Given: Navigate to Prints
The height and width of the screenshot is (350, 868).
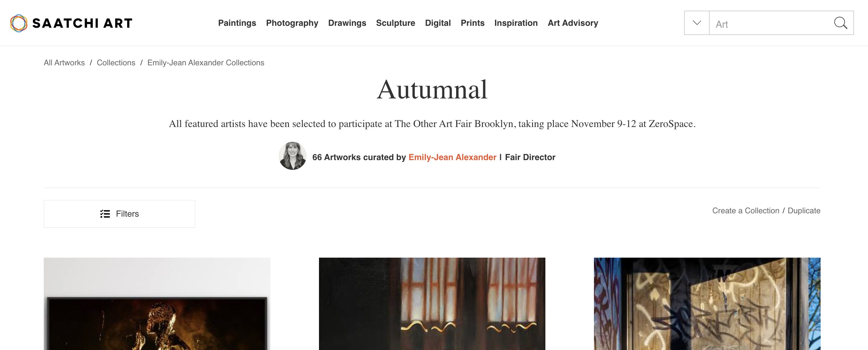Looking at the screenshot, I should click(473, 23).
